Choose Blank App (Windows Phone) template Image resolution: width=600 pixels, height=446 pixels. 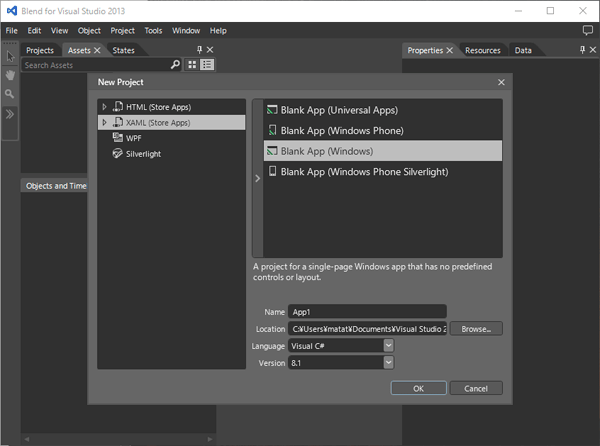point(383,130)
